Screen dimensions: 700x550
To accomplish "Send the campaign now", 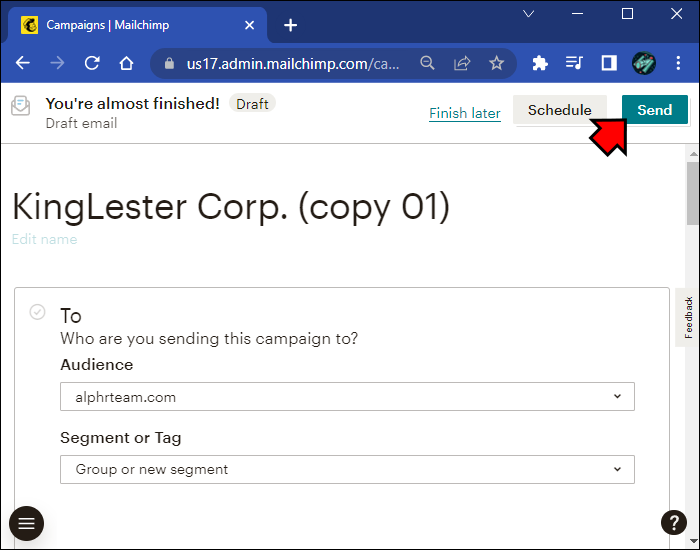I will click(x=654, y=110).
